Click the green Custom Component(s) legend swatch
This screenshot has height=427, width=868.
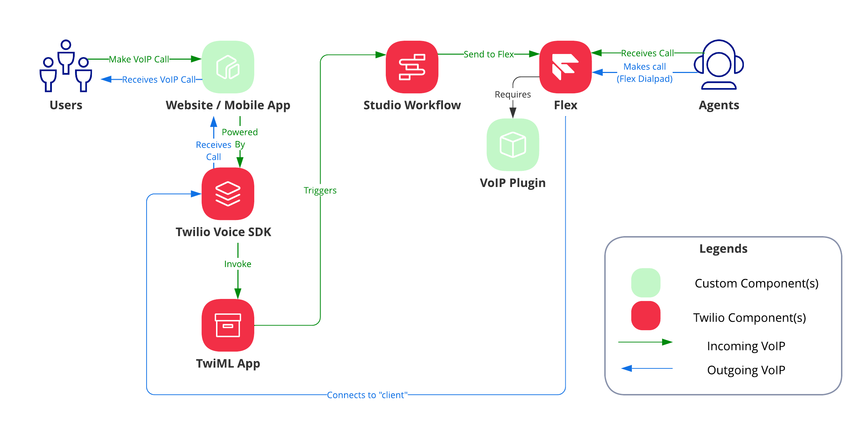point(646,283)
